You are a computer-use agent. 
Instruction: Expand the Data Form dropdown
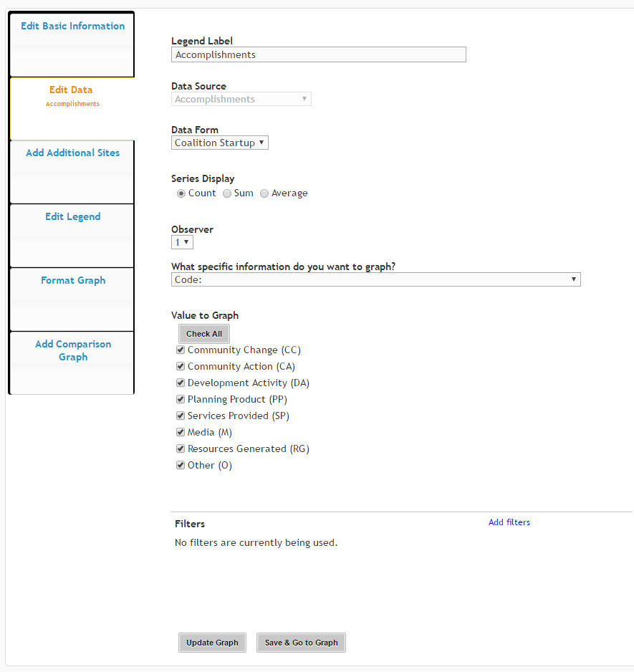219,143
